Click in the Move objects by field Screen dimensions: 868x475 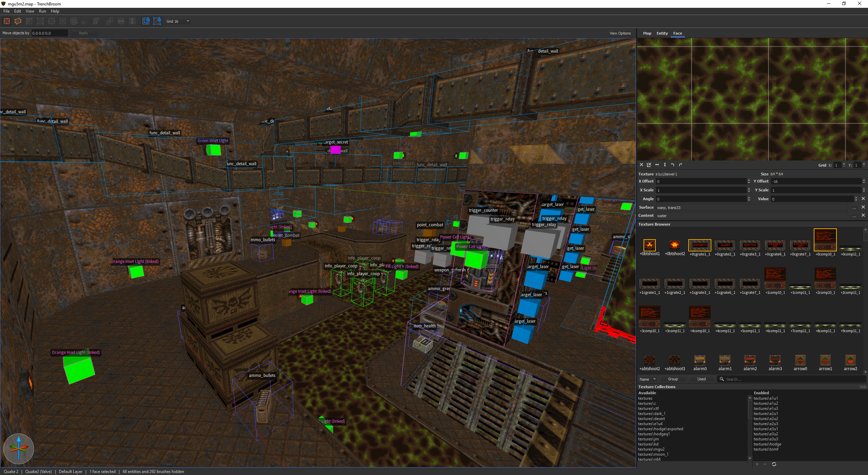[50, 33]
